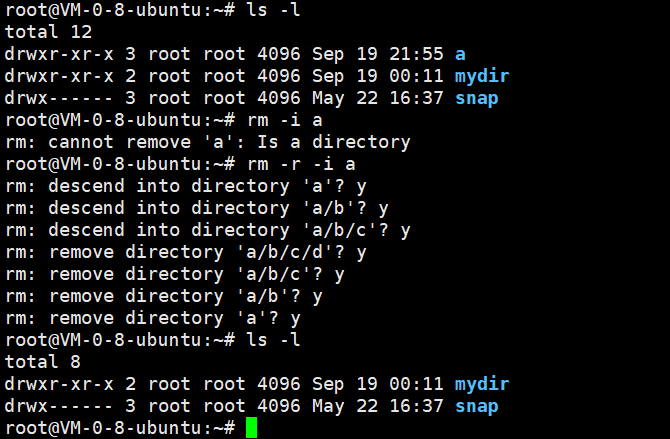Click the timestamp '21:55' for directory a
This screenshot has height=439, width=670.
416,54
